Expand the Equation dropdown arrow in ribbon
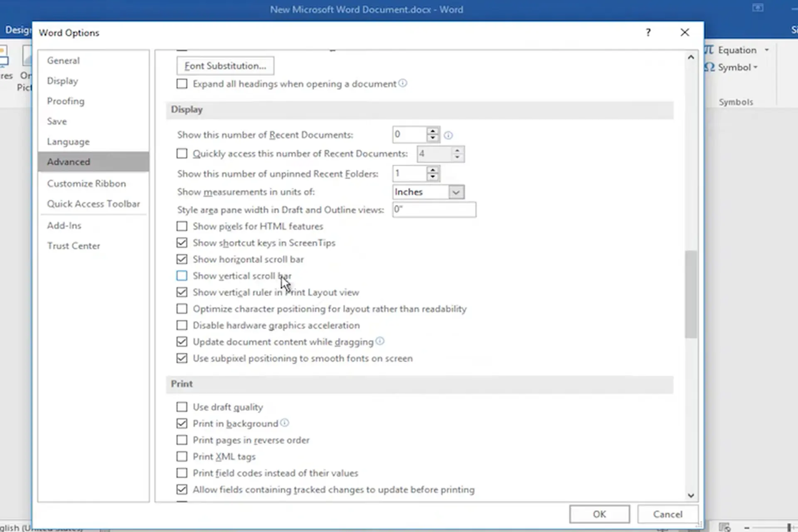The height and width of the screenshot is (532, 798). [767, 50]
